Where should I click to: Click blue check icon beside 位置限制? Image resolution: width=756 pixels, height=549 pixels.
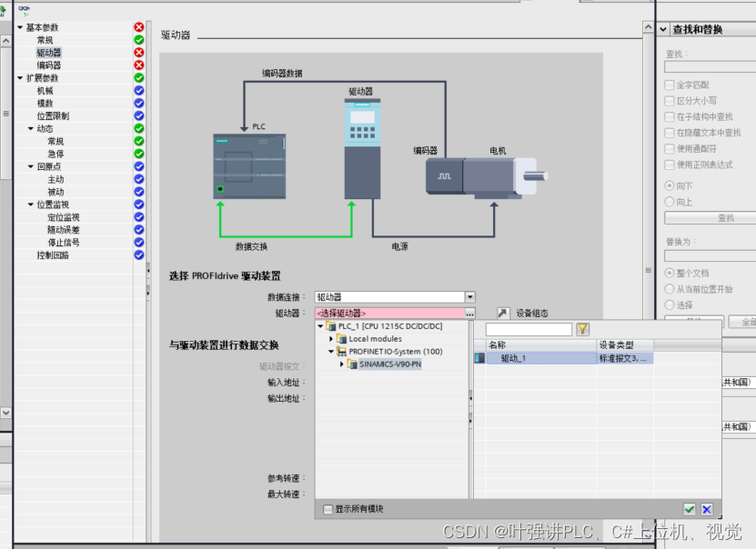(x=139, y=115)
